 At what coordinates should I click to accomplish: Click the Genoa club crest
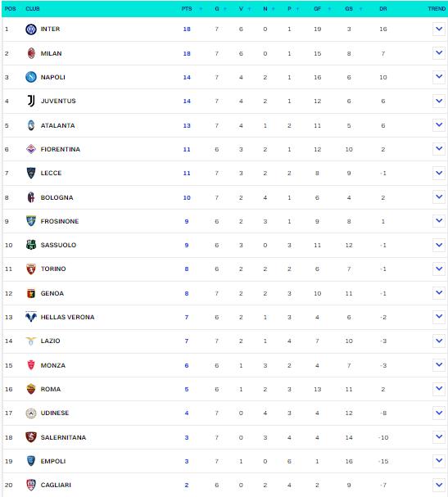click(31, 293)
